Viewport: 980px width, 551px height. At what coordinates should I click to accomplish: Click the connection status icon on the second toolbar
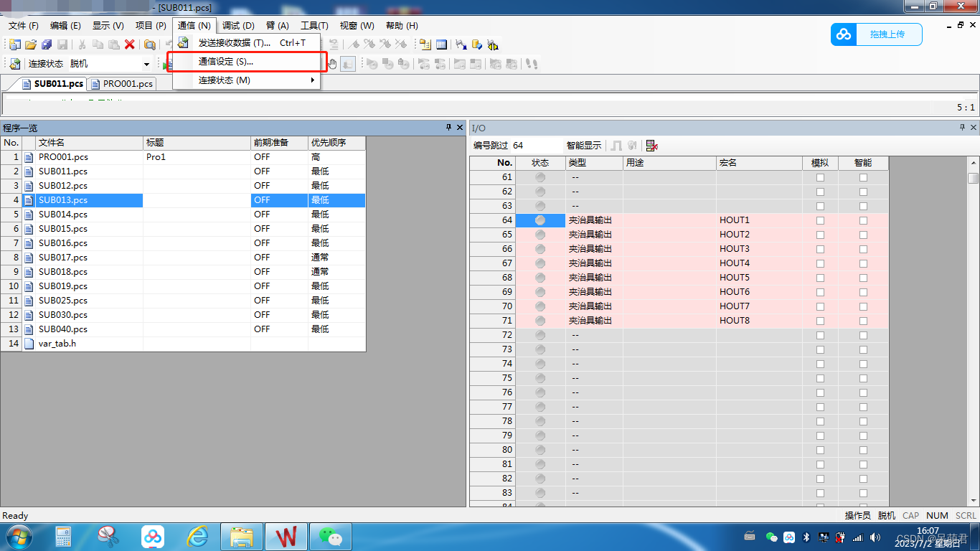[14, 63]
